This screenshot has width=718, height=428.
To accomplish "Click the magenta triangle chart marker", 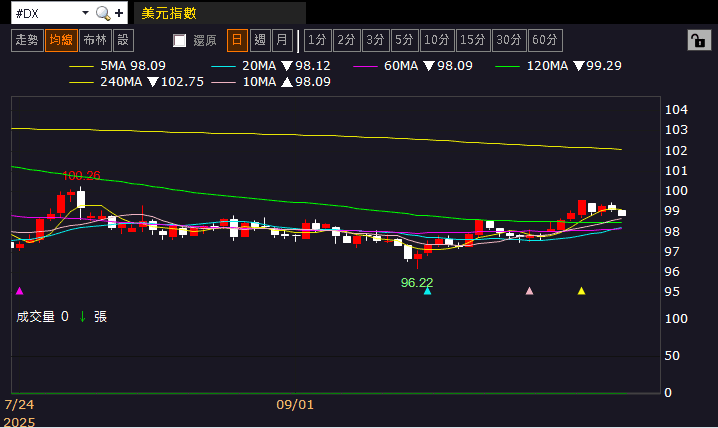I will [x=19, y=291].
